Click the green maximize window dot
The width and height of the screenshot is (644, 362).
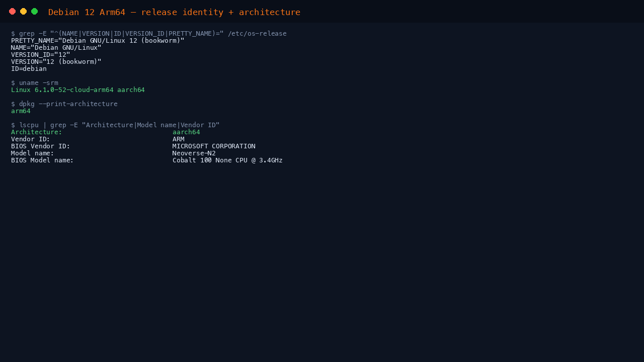pyautogui.click(x=34, y=12)
